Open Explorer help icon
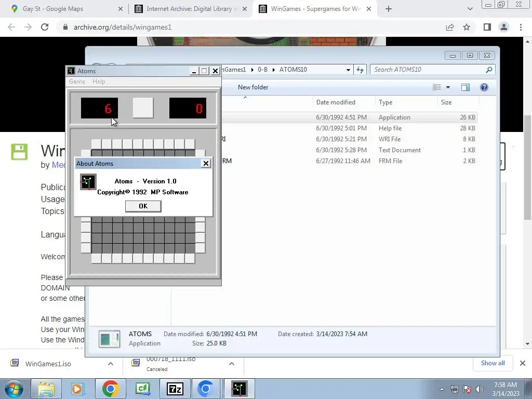The width and height of the screenshot is (532, 399). point(484,87)
